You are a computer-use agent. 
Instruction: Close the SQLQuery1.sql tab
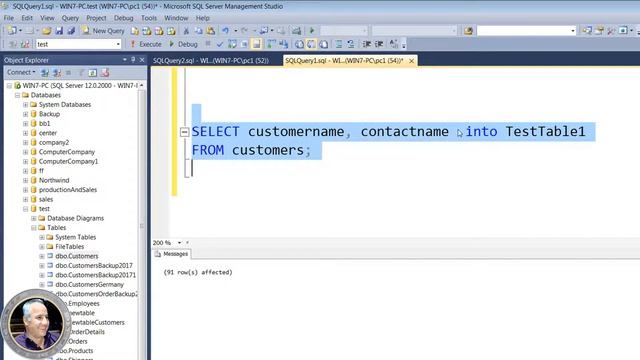[x=411, y=61]
